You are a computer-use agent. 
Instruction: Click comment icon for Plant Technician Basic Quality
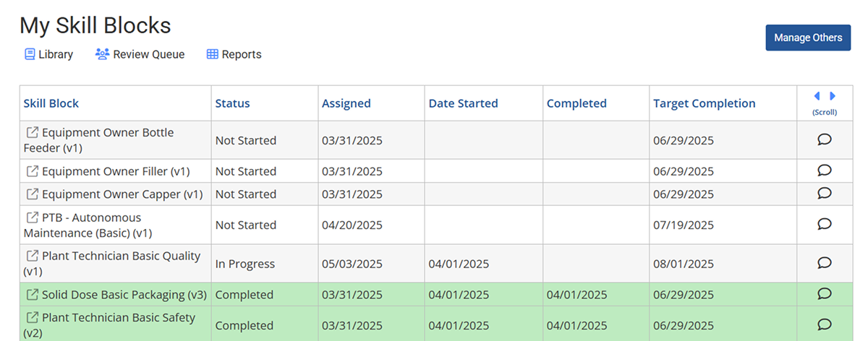824,263
